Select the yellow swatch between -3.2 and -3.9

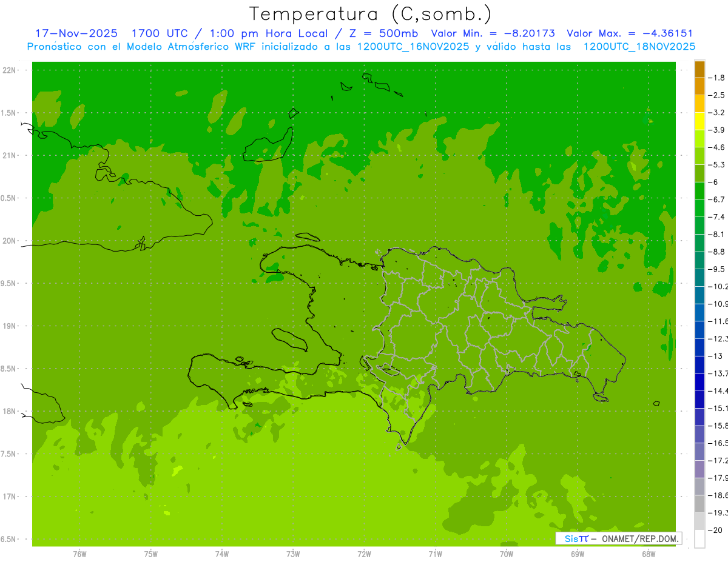(x=699, y=121)
